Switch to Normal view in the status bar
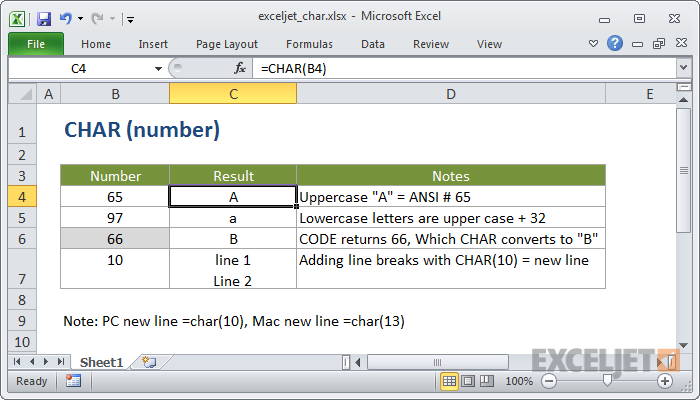The image size is (700, 400). click(x=450, y=381)
